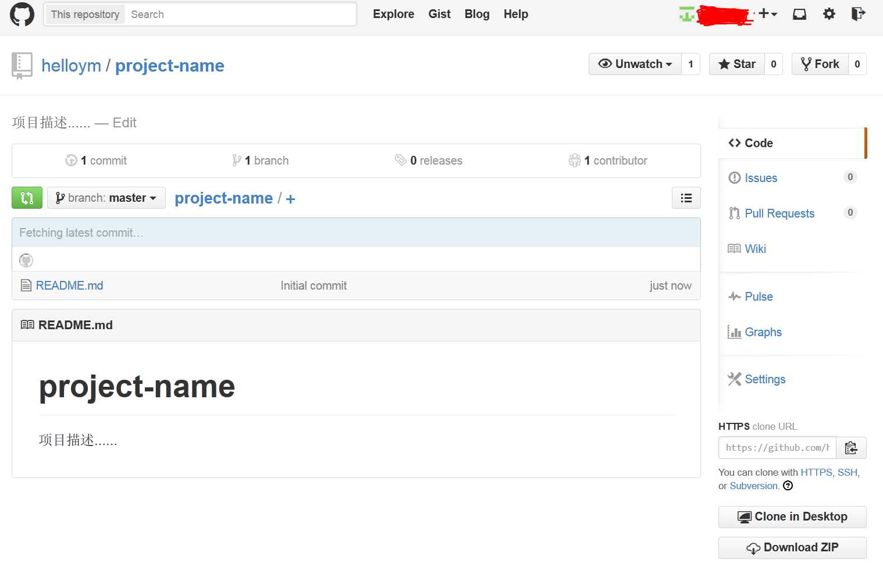Toggle the file list view icon button
The height and width of the screenshot is (588, 883).
(x=686, y=198)
